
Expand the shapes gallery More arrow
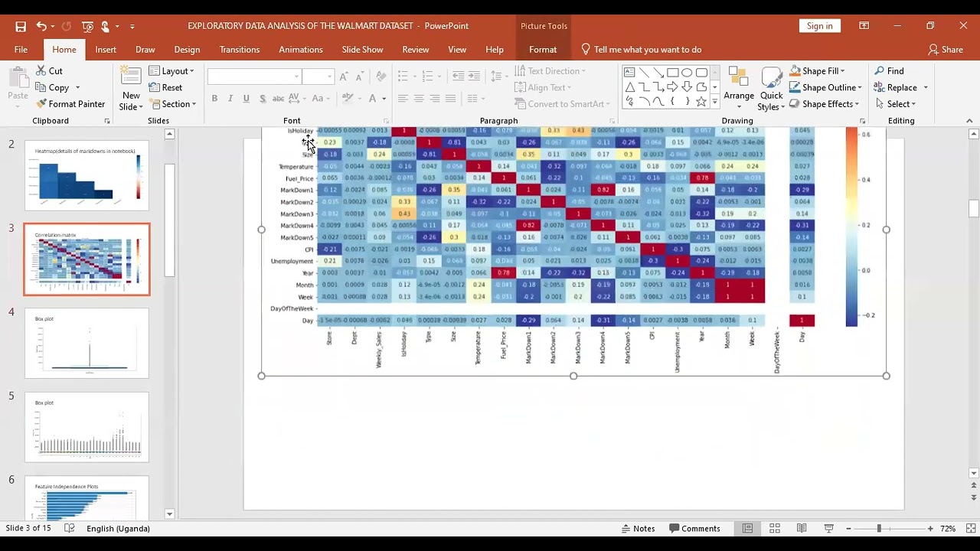click(x=715, y=102)
